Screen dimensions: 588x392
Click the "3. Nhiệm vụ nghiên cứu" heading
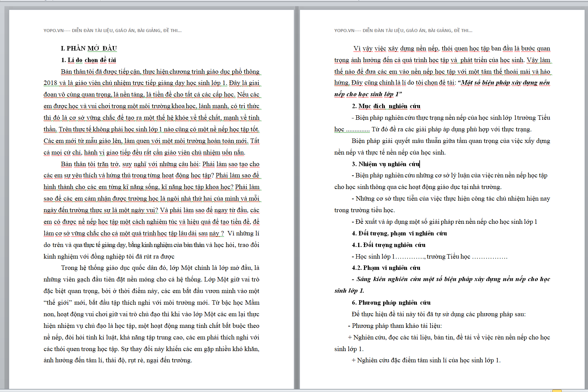click(x=385, y=164)
